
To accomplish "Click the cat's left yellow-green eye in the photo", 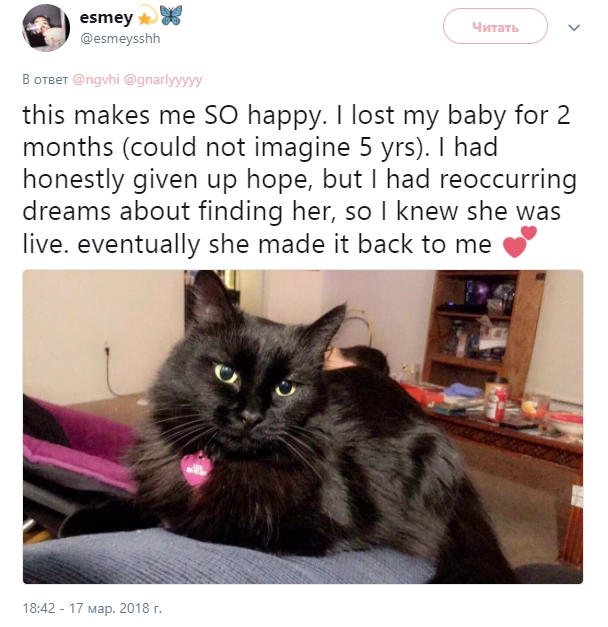I will [x=226, y=373].
